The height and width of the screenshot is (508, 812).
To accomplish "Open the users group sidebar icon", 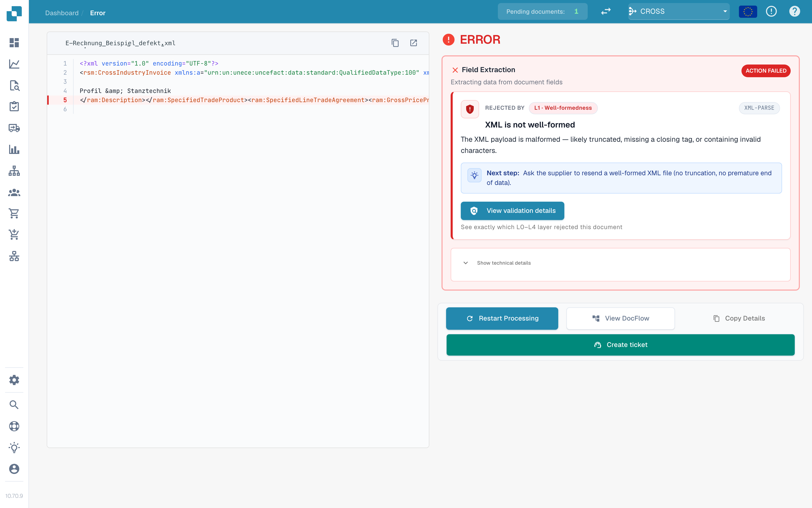I will 14,192.
